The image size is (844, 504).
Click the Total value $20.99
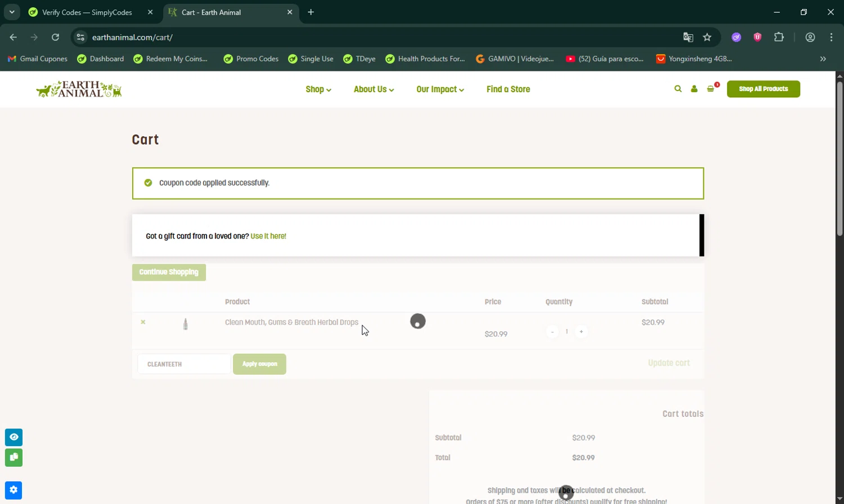(x=583, y=458)
